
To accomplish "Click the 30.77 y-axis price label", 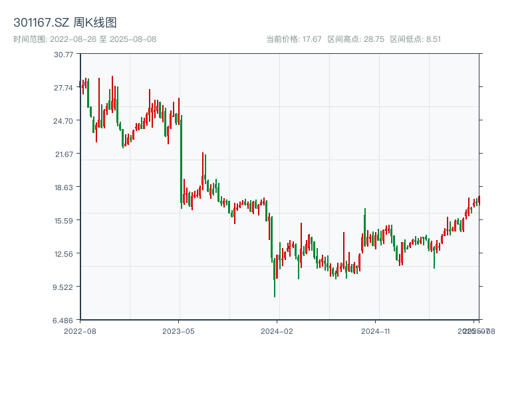I will tap(64, 54).
